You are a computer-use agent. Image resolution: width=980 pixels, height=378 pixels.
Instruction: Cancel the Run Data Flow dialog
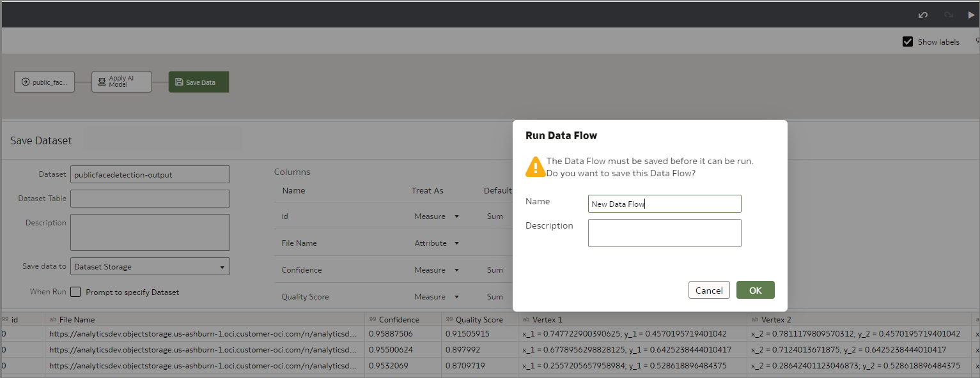709,290
